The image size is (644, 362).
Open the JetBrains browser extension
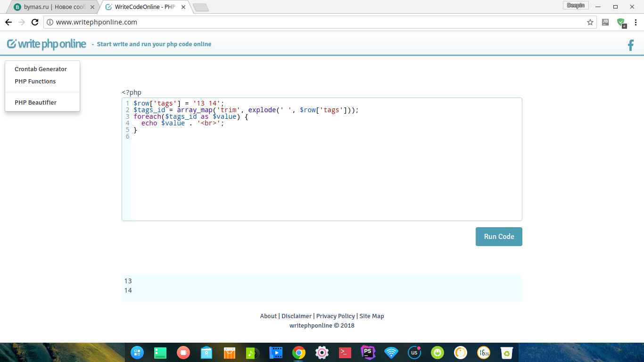pos(605,22)
